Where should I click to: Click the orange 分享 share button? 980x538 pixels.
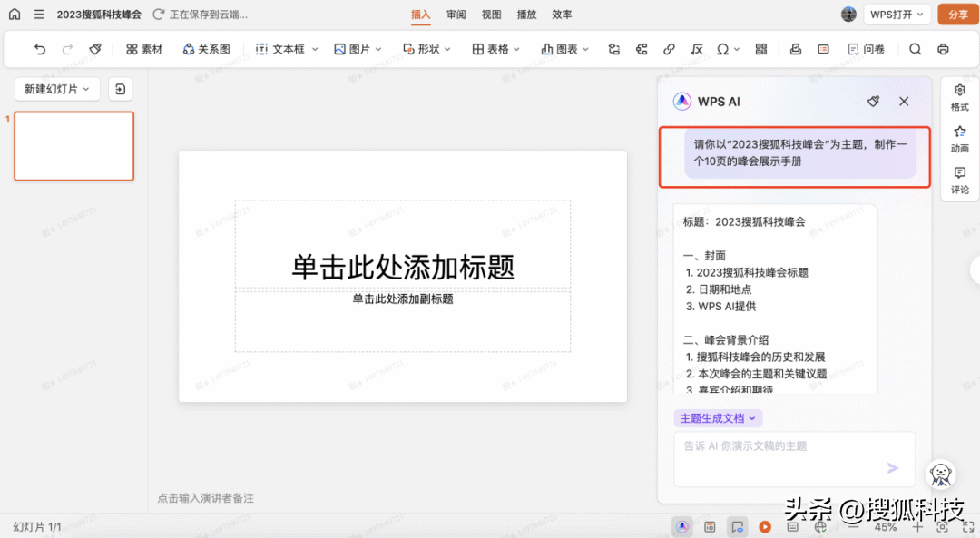click(x=957, y=15)
